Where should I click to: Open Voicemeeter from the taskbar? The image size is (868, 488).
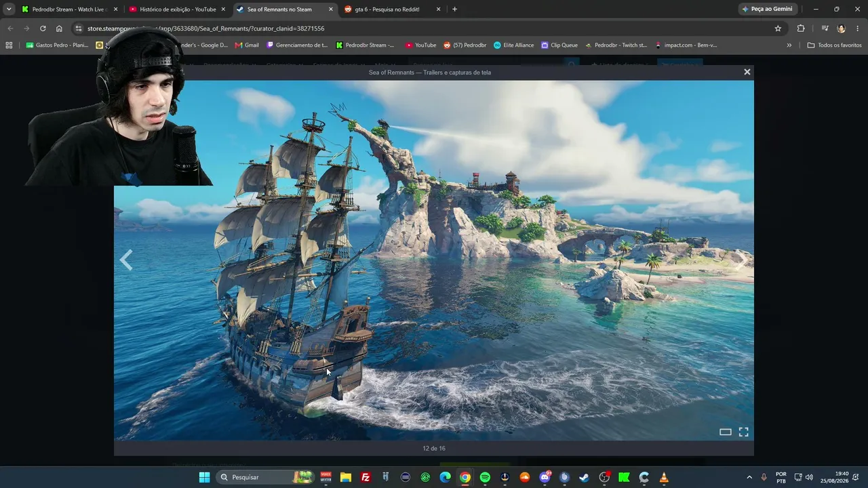tap(326, 477)
